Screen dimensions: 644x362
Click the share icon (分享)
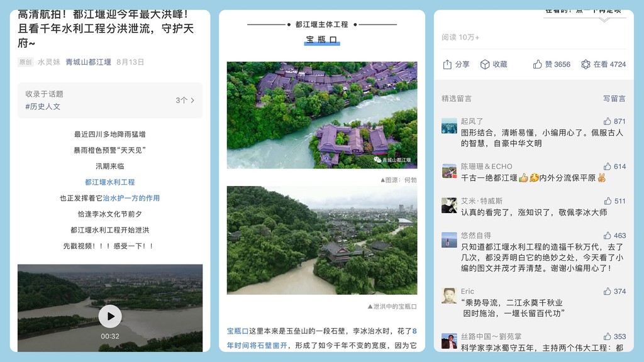click(x=448, y=64)
